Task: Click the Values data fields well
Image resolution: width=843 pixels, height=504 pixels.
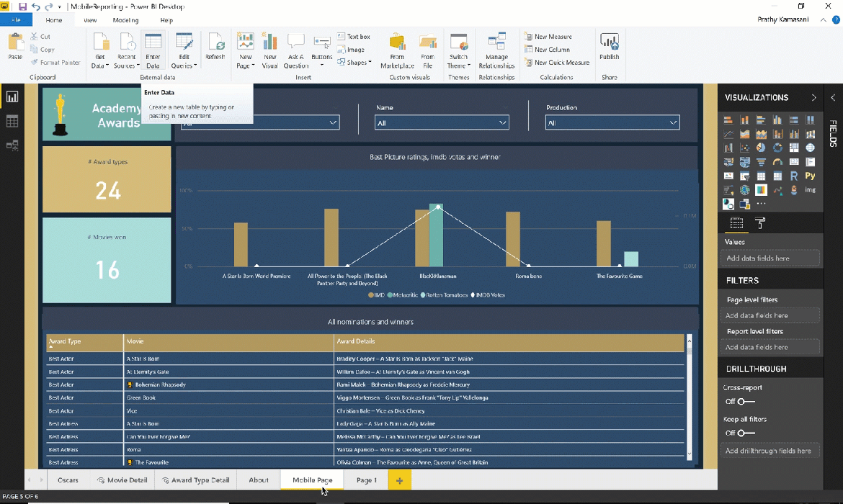Action: pyautogui.click(x=770, y=258)
